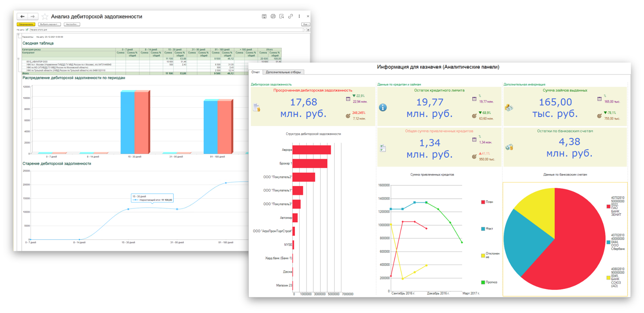Toggle the 'На дату' checkbox
Viewport: 644px width, 313px height.
tap(27, 30)
